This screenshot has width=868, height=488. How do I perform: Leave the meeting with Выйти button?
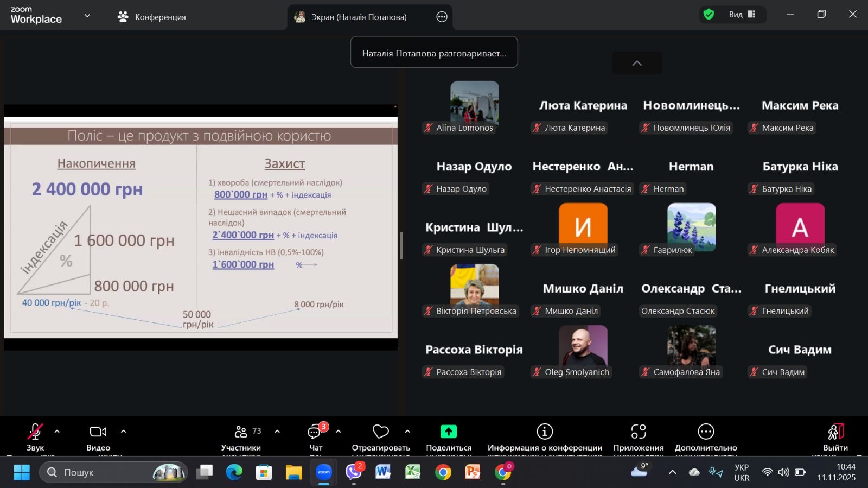coord(835,432)
